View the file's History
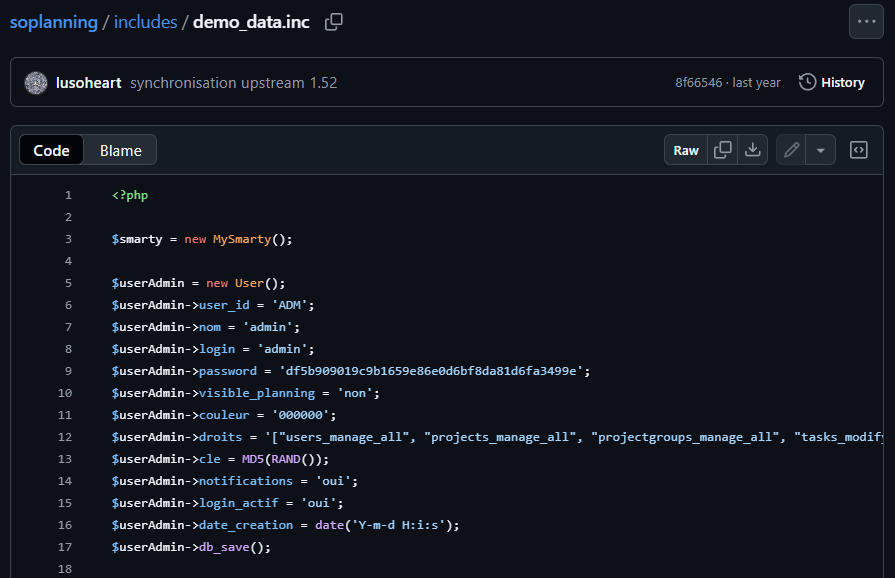The image size is (895, 578). 842,83
